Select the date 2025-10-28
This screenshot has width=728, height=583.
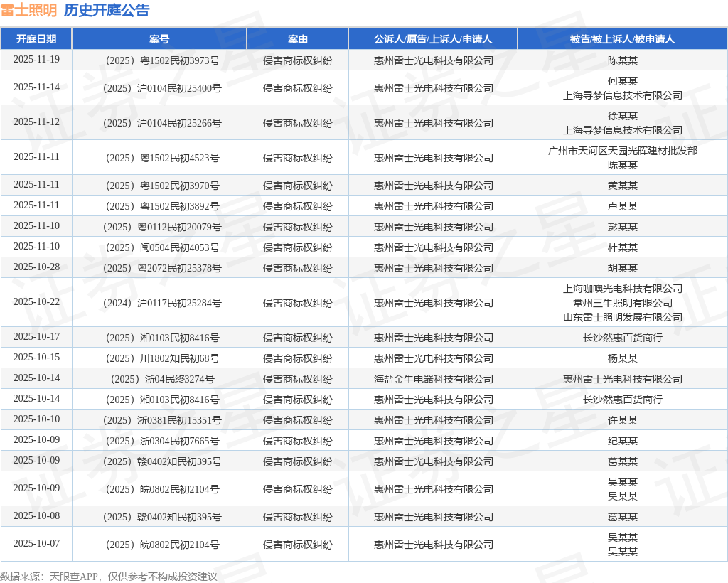pos(36,267)
